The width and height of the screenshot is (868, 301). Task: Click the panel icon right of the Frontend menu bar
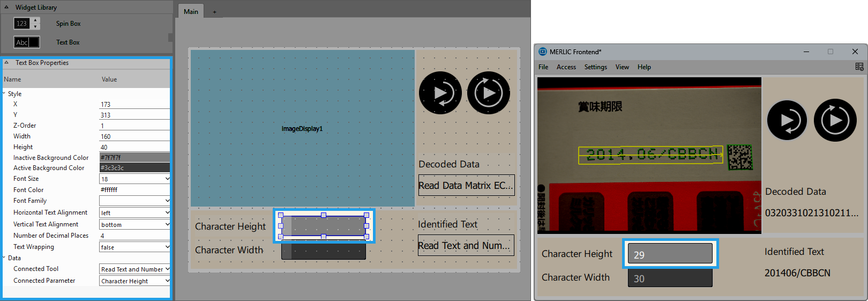(x=859, y=67)
